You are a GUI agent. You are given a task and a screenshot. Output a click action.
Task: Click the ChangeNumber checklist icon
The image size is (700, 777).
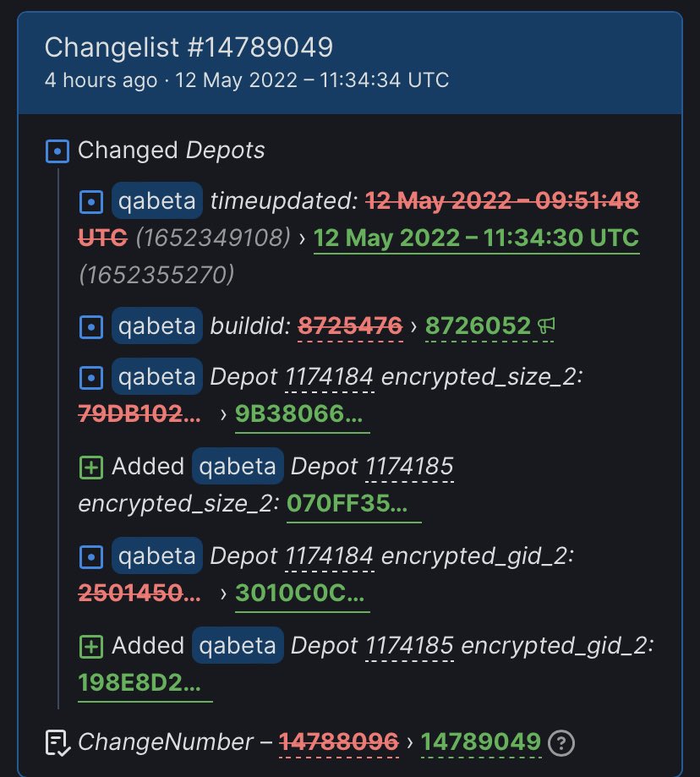point(57,742)
